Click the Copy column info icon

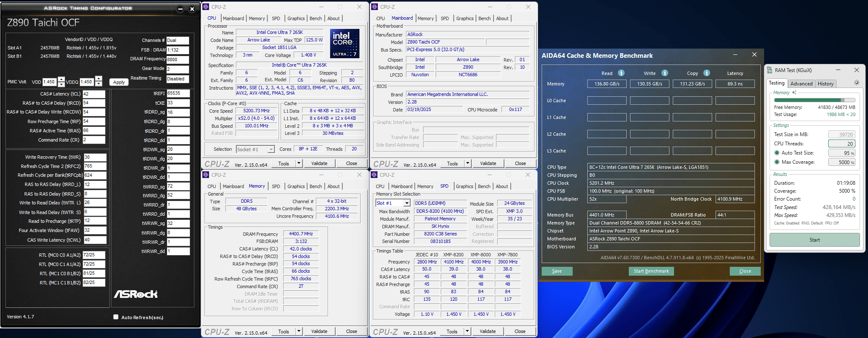(707, 73)
